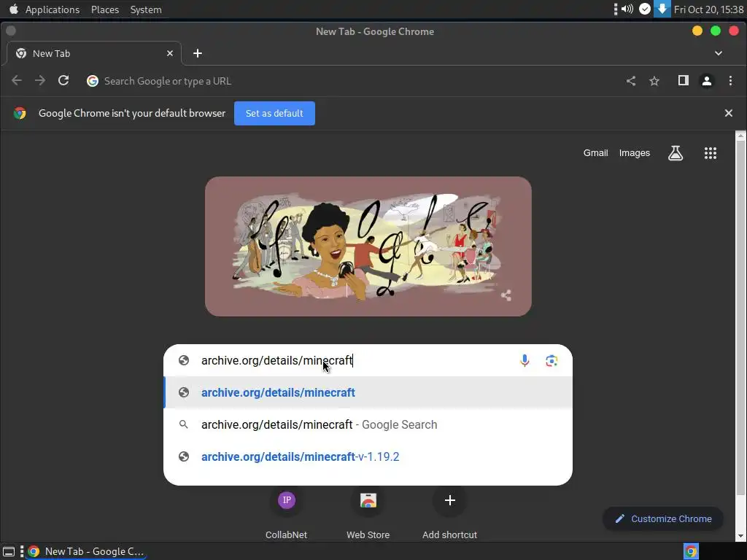Screen dimensions: 747x560
Task: Click the Customize Chrome button
Action: pyautogui.click(x=663, y=518)
